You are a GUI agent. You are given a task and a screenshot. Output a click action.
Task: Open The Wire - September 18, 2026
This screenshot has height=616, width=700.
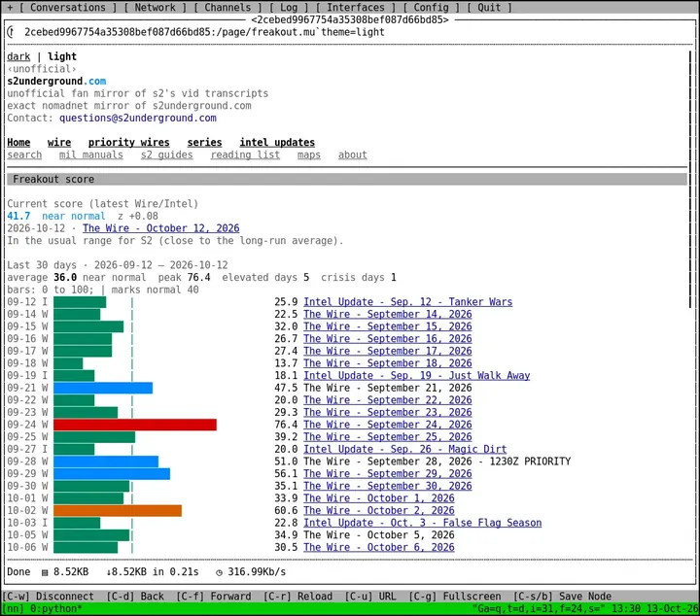388,363
